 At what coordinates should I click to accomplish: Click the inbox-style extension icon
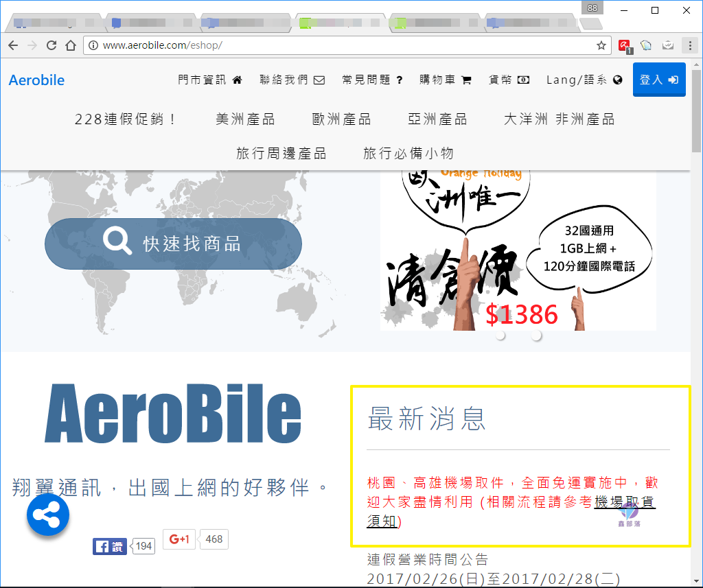pos(668,45)
